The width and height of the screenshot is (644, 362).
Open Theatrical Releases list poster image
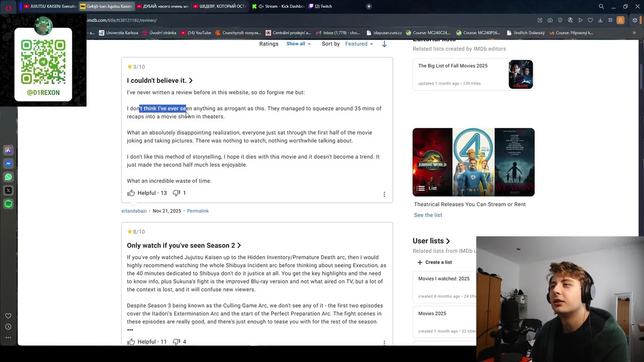click(473, 162)
